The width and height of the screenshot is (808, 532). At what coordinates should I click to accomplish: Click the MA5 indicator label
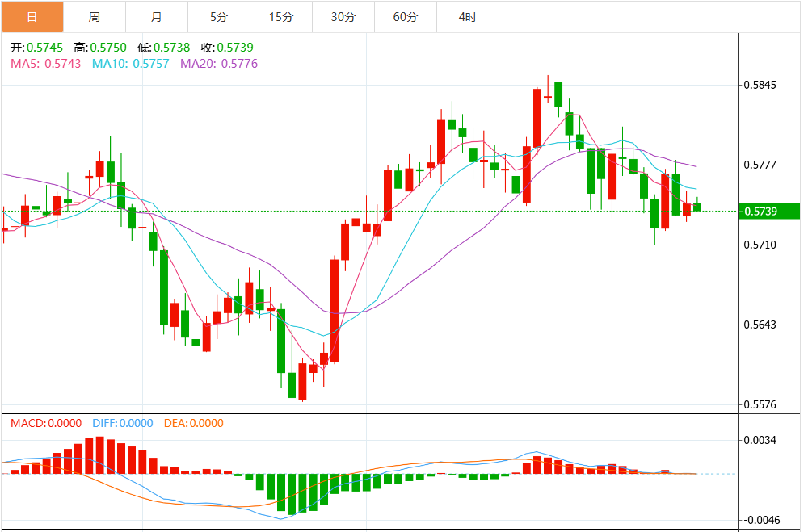(x=45, y=63)
